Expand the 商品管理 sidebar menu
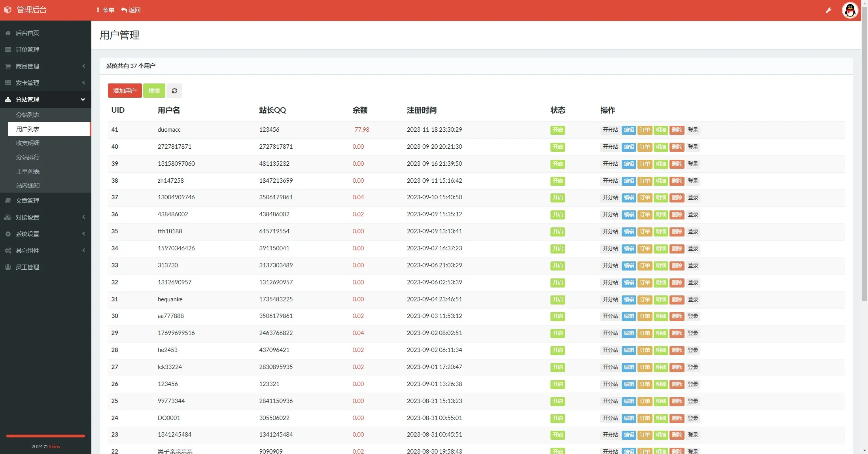Viewport: 868px width, 454px height. click(x=45, y=66)
